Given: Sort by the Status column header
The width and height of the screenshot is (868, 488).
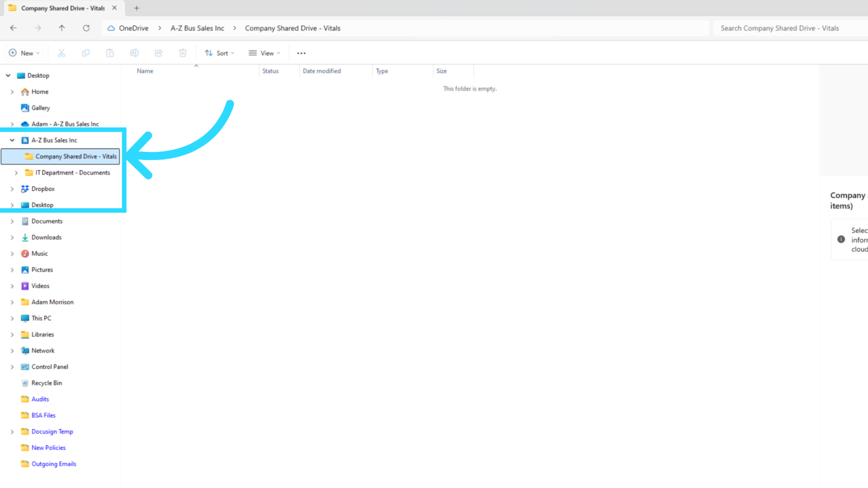Looking at the screenshot, I should coord(270,71).
